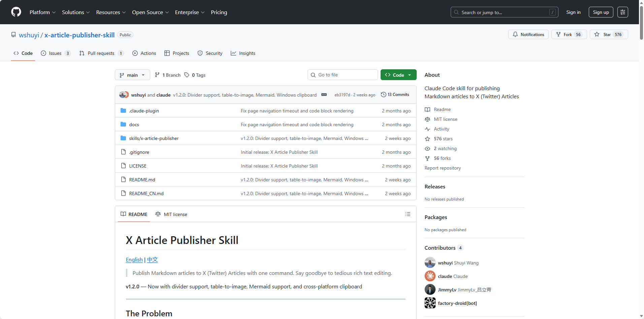Click the tag icon next to 0 Tags
The height and width of the screenshot is (319, 644).
click(x=187, y=75)
